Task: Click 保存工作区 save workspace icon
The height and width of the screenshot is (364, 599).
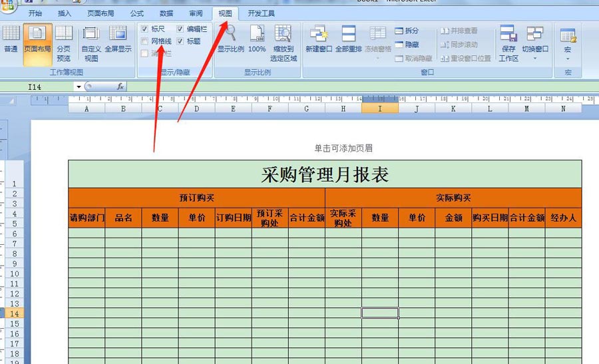Action: click(508, 43)
